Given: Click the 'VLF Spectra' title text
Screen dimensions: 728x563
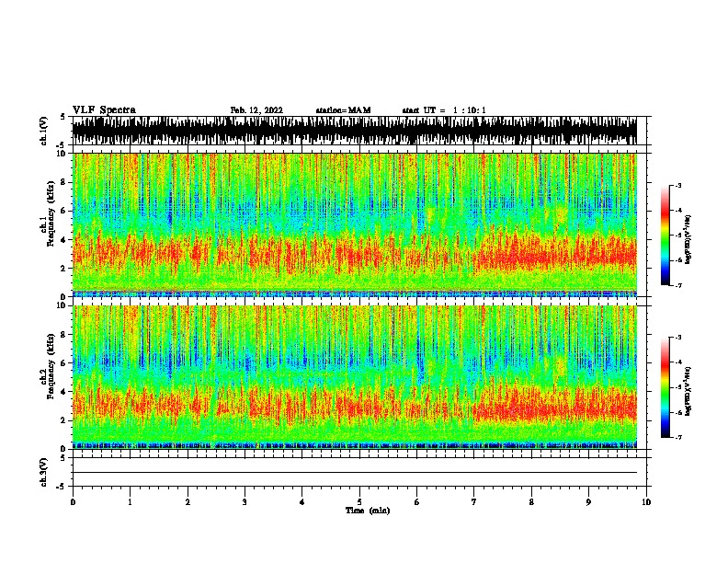Looking at the screenshot, I should pyautogui.click(x=104, y=110).
